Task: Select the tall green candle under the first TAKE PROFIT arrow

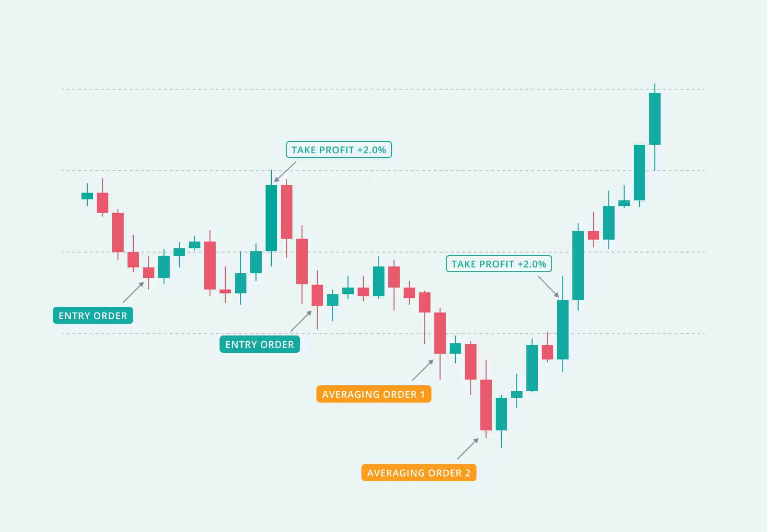Action: point(271,218)
